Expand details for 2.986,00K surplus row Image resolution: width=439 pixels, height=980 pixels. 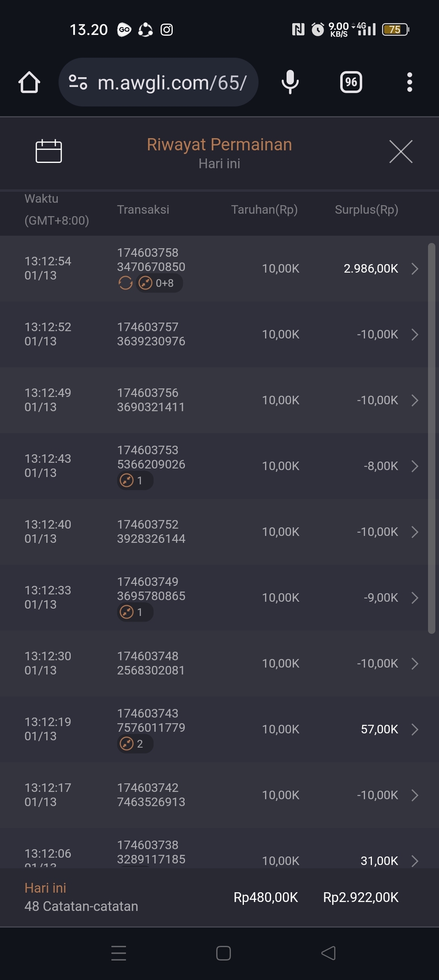pos(415,269)
